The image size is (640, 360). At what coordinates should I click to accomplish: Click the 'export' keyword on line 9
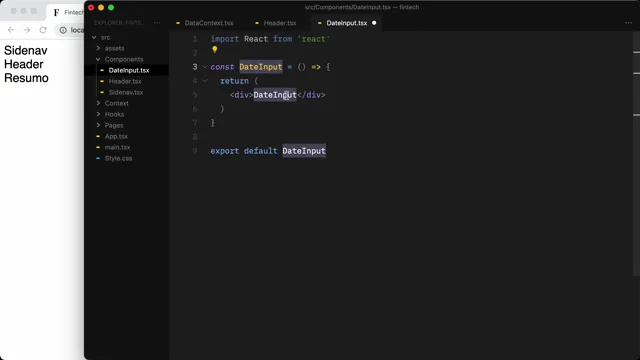point(225,151)
